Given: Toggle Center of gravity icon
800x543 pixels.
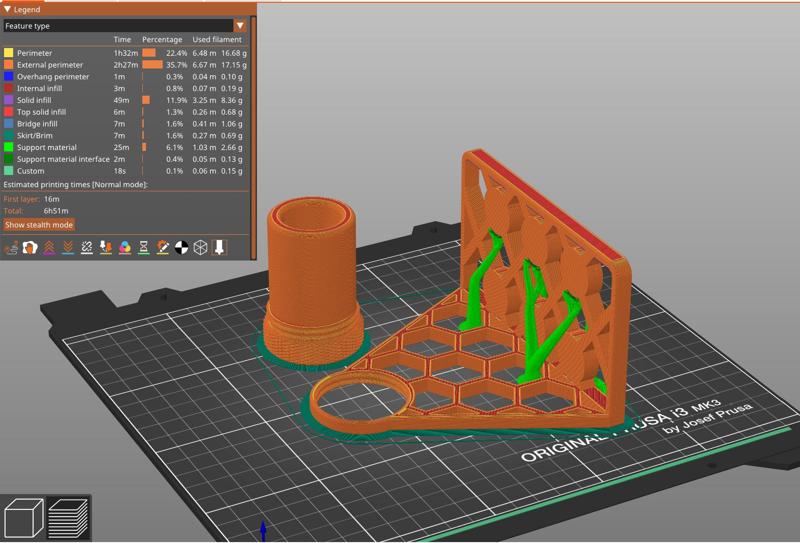Looking at the screenshot, I should pos(182,248).
